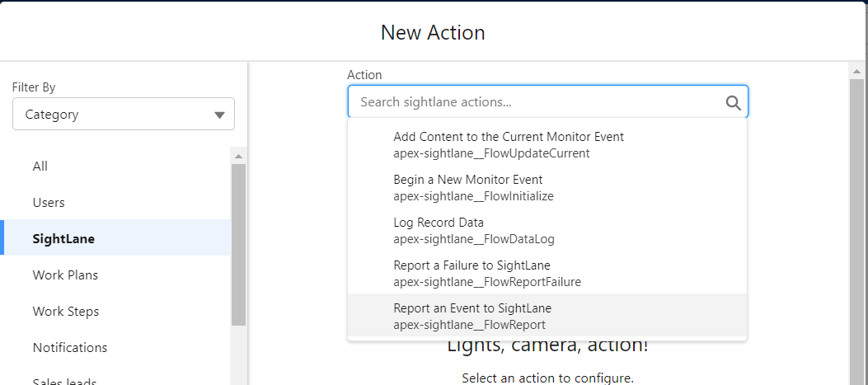Click the category list scrollbar thumb
Image resolution: width=868 pixels, height=385 pixels.
(x=238, y=244)
